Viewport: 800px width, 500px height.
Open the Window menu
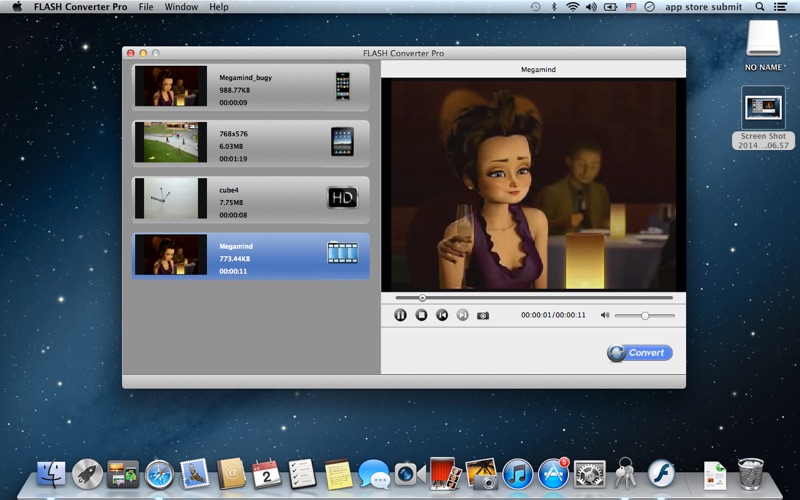(x=181, y=7)
